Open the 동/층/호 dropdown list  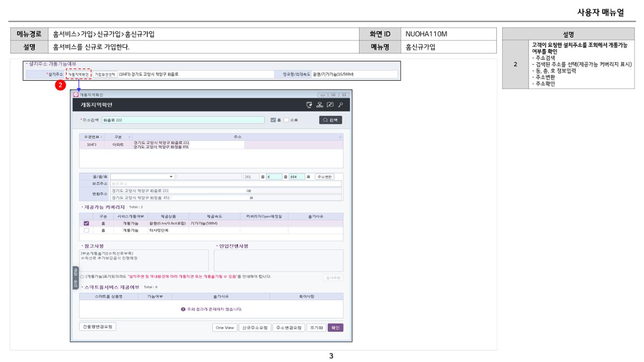[x=172, y=176]
